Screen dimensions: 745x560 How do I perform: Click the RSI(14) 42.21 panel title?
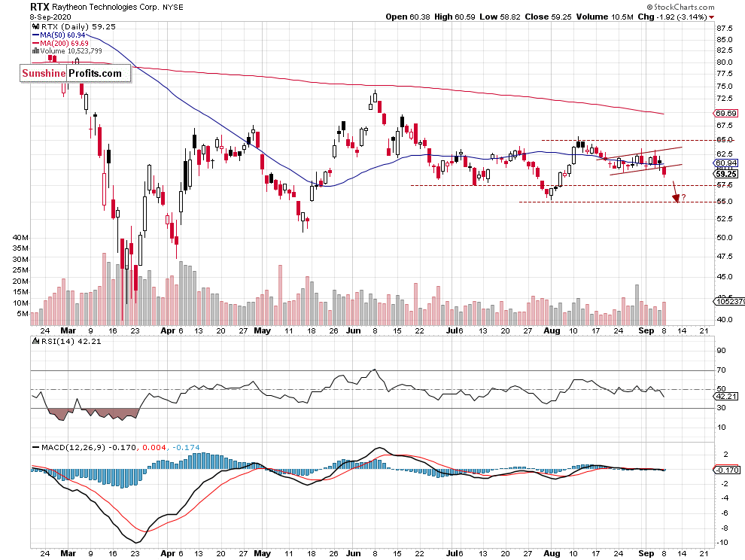[71, 341]
